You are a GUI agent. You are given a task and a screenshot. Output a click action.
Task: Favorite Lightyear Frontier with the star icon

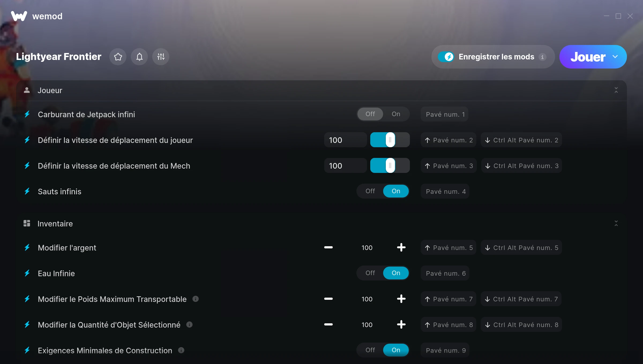(118, 57)
